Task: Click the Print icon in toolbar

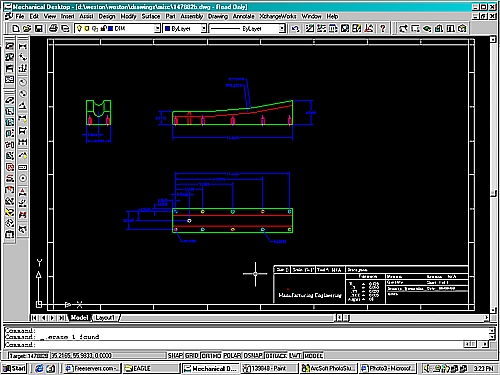Action: (53, 29)
